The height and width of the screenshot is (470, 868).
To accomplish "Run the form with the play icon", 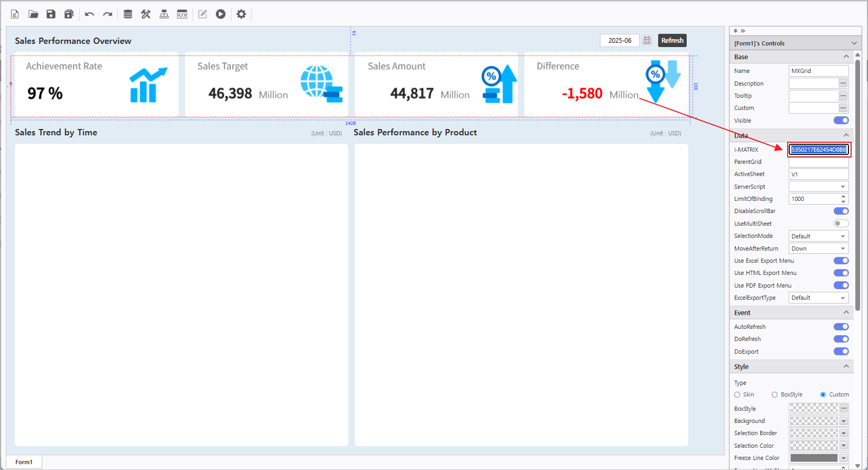I will point(220,14).
